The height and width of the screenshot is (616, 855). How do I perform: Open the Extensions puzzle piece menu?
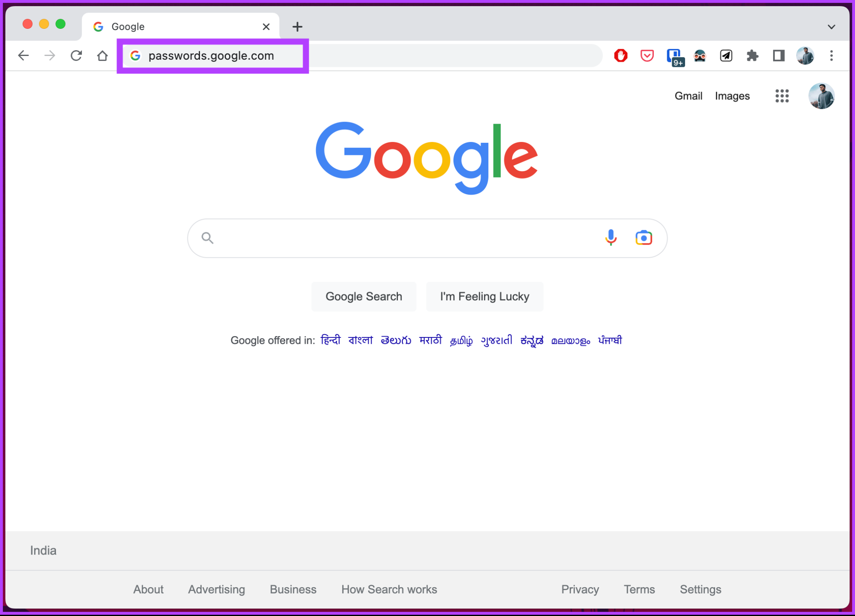tap(753, 56)
